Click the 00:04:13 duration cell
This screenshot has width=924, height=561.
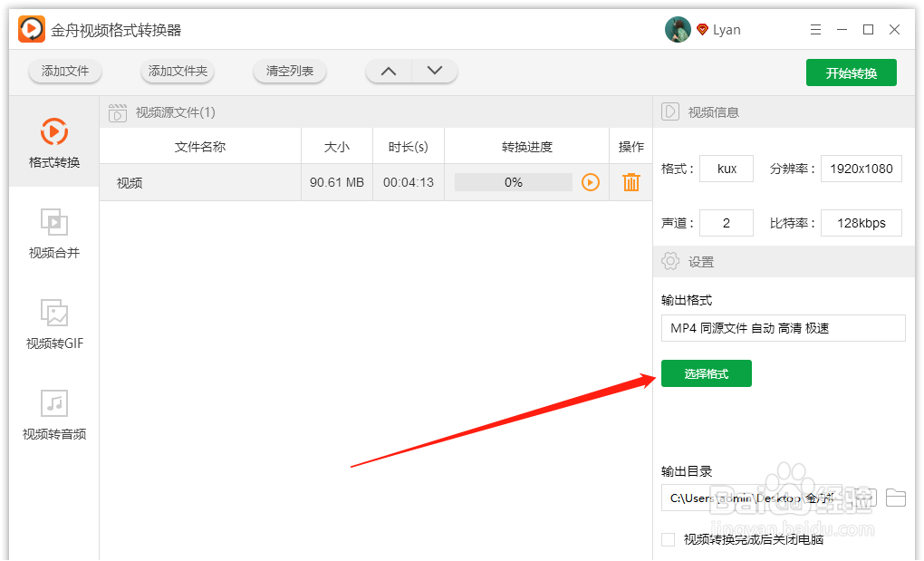[409, 182]
